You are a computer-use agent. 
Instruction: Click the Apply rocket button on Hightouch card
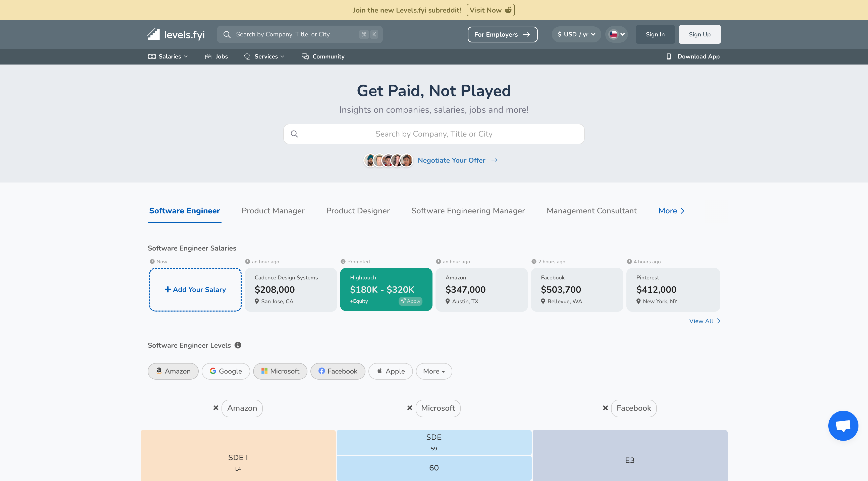(x=410, y=301)
